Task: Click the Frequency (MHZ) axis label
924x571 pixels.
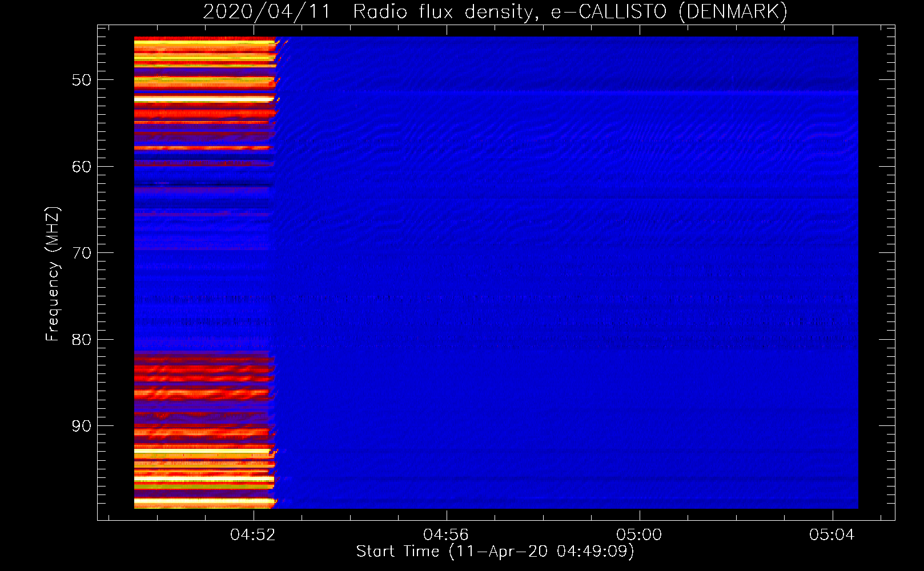Action: (53, 274)
